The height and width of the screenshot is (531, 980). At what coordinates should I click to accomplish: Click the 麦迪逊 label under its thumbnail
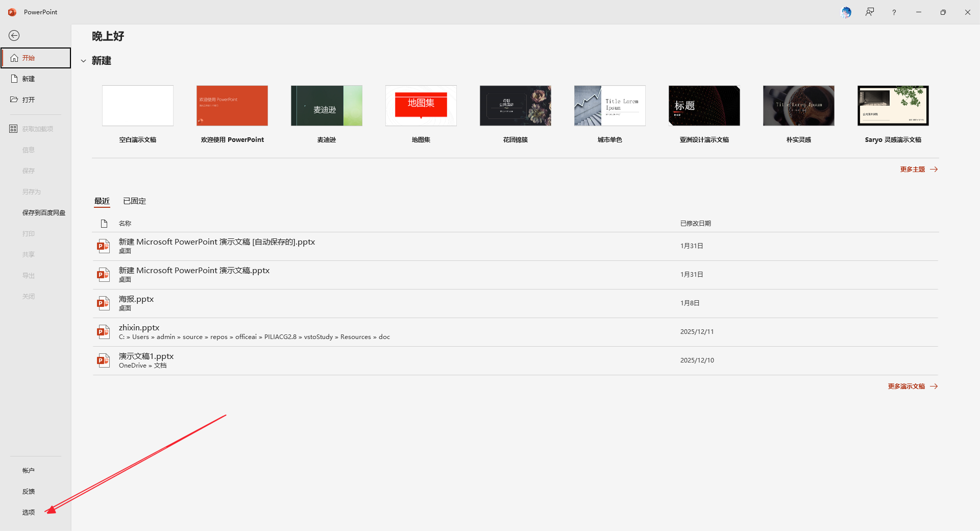(327, 139)
